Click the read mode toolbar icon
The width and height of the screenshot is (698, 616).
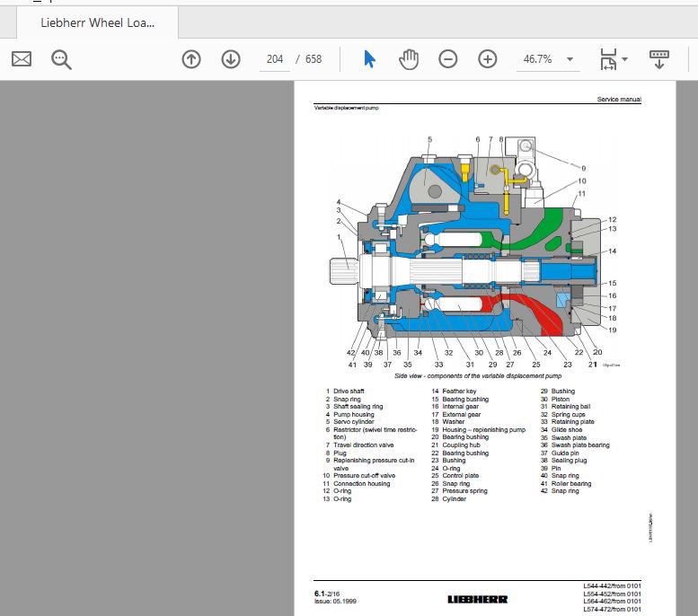tap(659, 59)
